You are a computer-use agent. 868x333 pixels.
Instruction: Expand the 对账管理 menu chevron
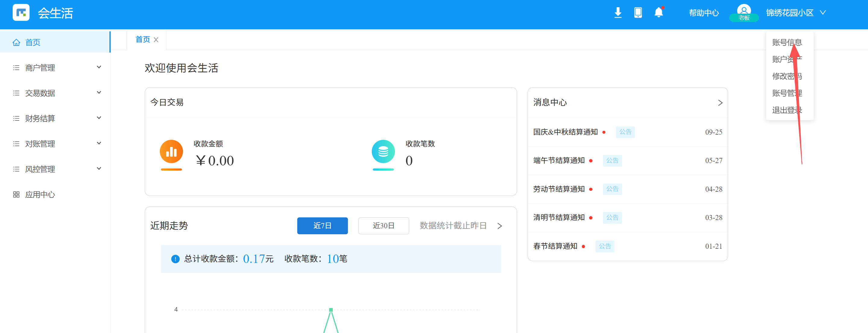[x=99, y=143]
